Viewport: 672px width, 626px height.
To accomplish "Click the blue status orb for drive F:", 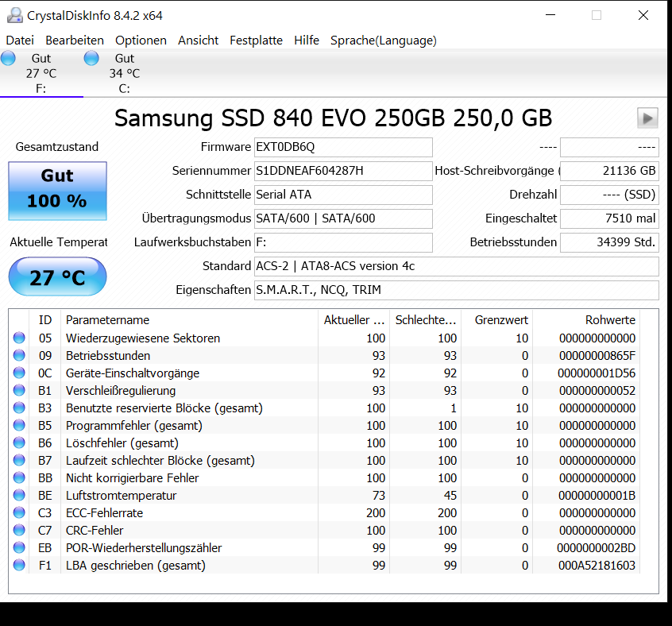I will pyautogui.click(x=8, y=58).
